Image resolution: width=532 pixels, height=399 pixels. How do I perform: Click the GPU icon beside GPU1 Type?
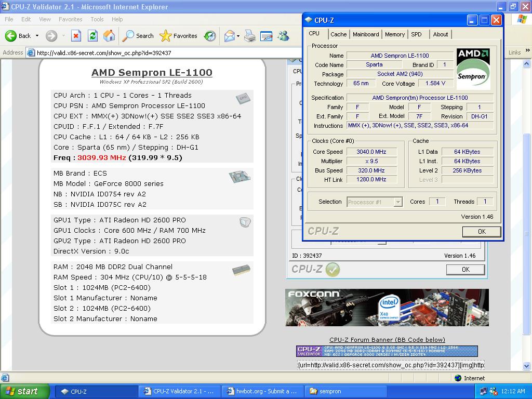(x=245, y=222)
